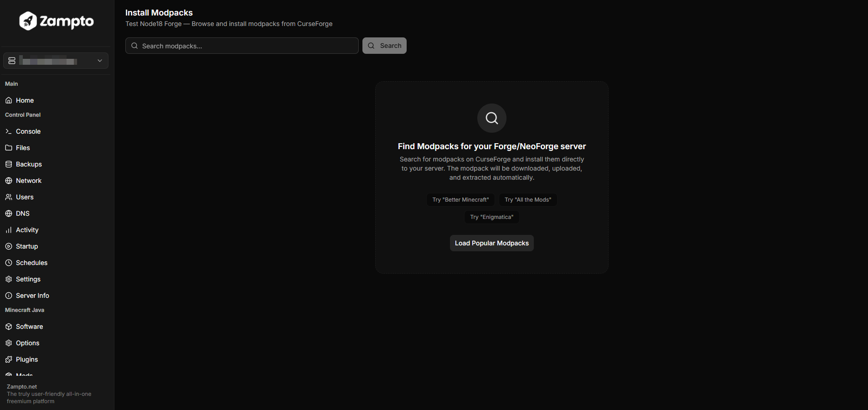This screenshot has width=868, height=410.
Task: Try the "Enigmatica" suggestion
Action: 492,217
